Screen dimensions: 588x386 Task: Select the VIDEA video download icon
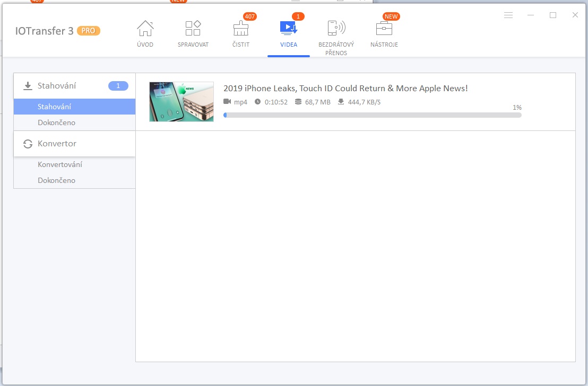[288, 29]
